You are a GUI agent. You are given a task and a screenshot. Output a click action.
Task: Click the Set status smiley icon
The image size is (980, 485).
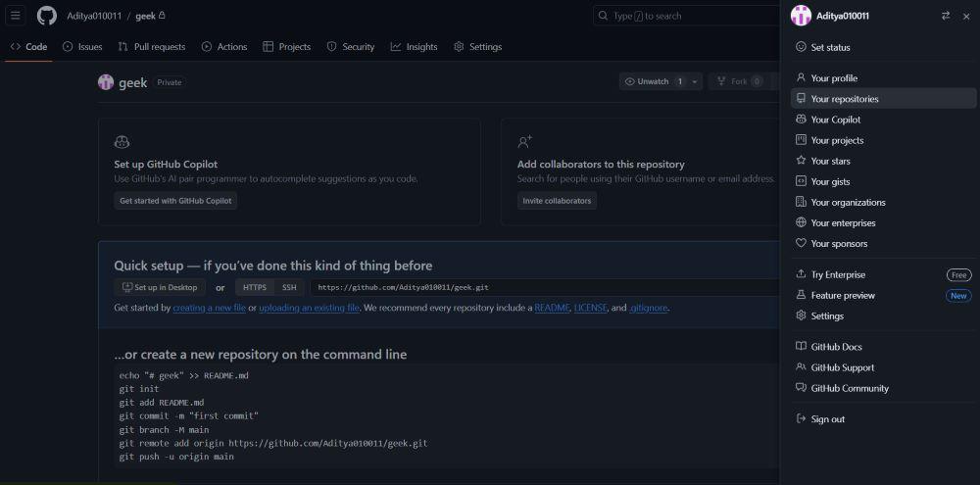click(x=801, y=47)
